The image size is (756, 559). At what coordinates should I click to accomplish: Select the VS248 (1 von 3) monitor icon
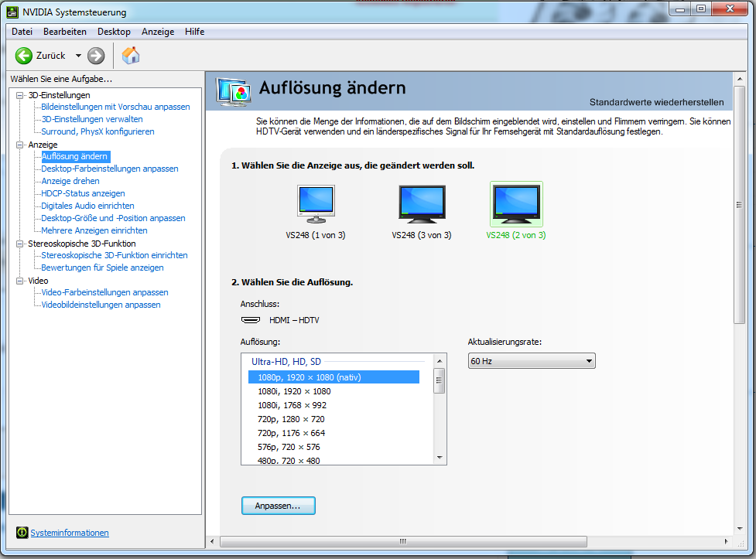click(x=316, y=204)
